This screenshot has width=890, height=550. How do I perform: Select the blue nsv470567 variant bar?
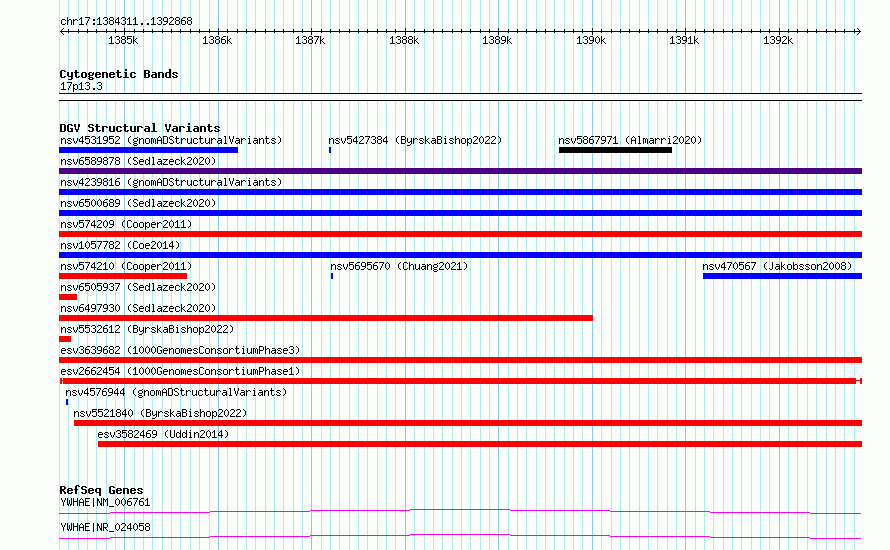pos(782,276)
